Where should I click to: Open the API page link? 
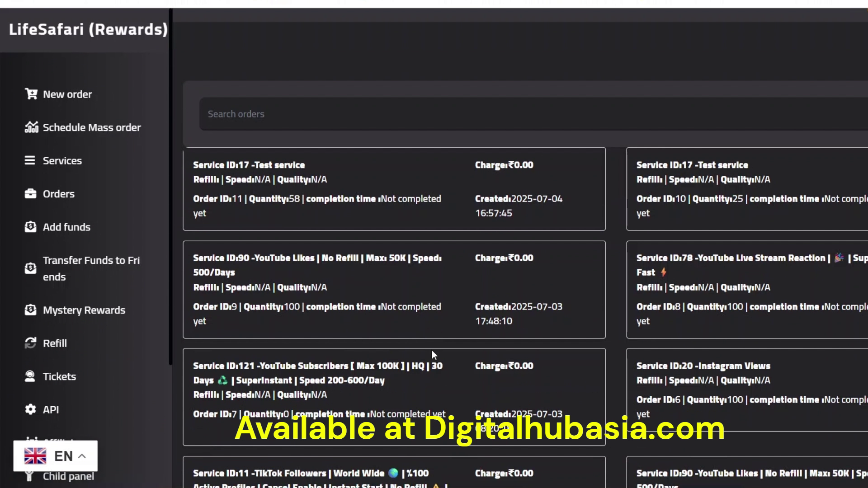tap(51, 409)
